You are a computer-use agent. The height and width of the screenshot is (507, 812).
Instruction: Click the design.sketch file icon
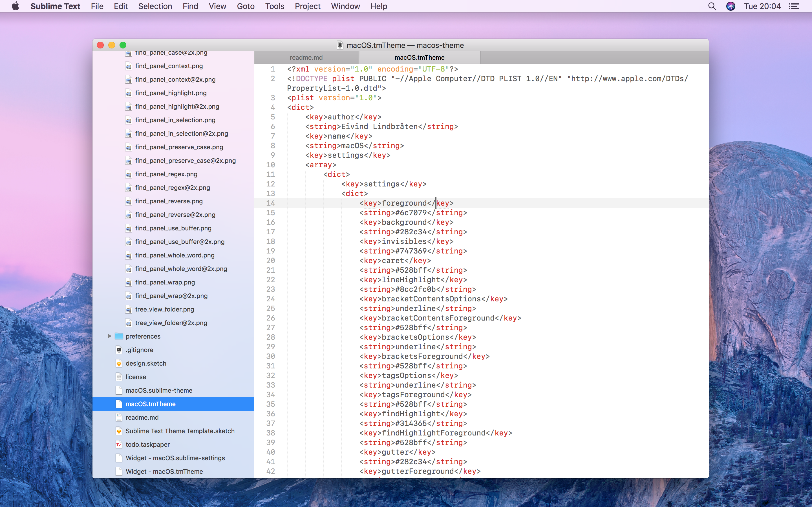(x=119, y=363)
